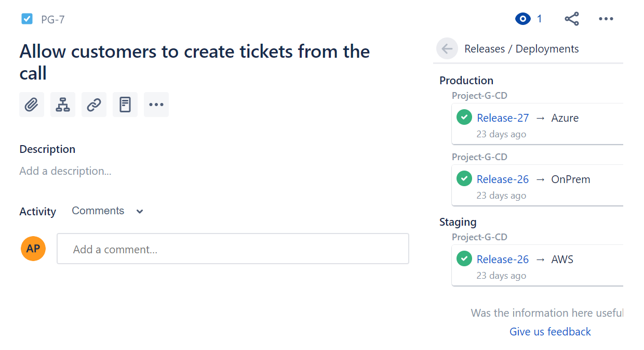Open the Release-27 link

click(x=502, y=118)
